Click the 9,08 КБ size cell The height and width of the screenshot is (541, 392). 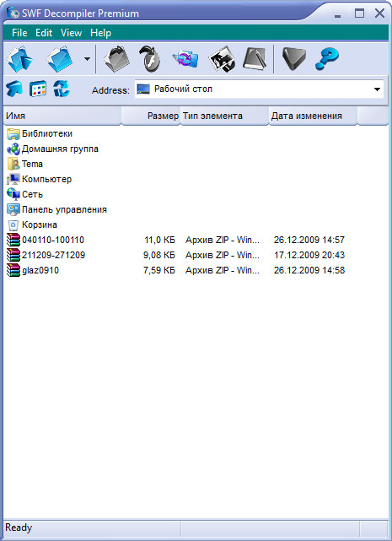[x=159, y=255]
